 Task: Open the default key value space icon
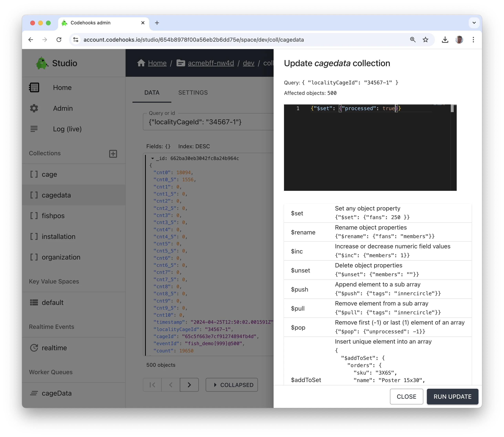34,302
